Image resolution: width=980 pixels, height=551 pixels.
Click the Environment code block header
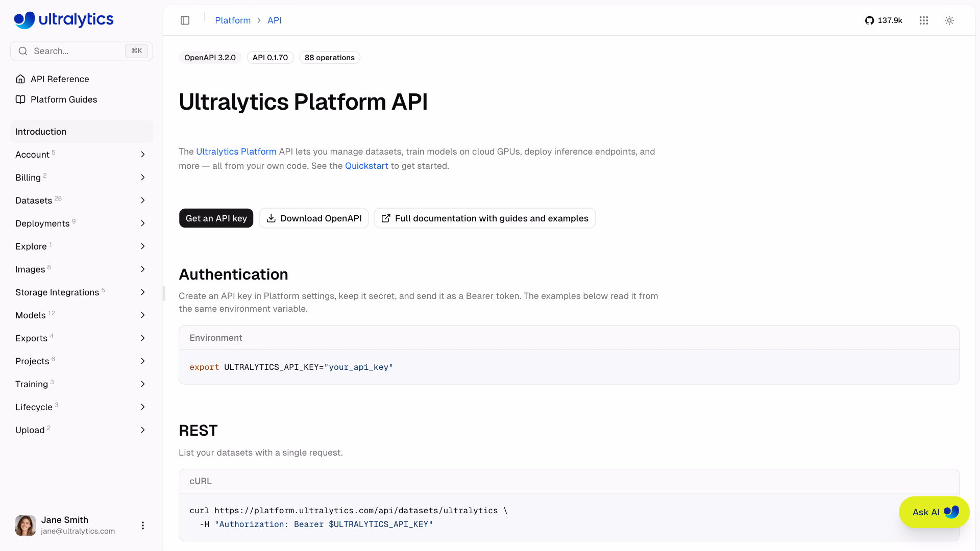[569, 338]
